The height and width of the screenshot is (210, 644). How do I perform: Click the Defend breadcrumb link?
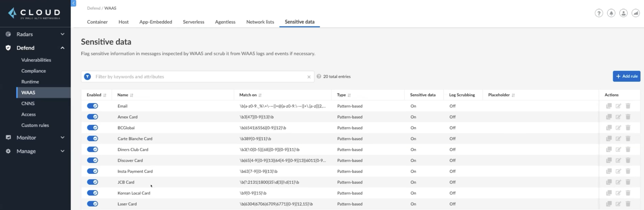point(94,8)
